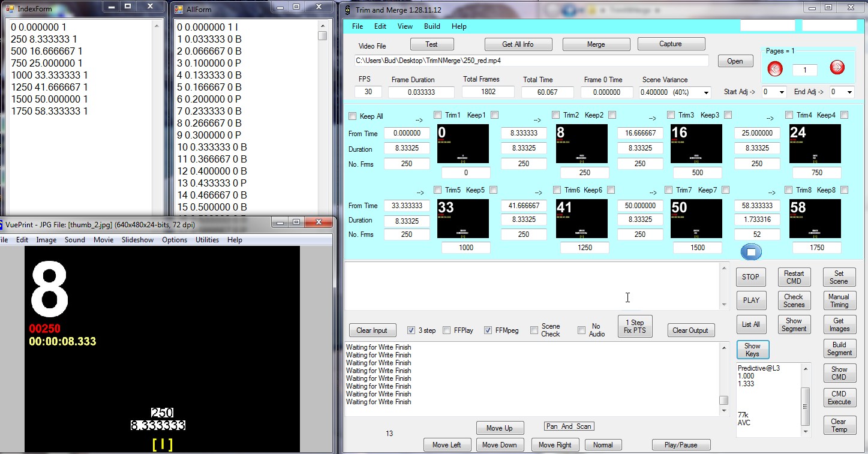Open the Help menu in Trim and Merge
Screen dimensions: 868x454
[x=459, y=26]
